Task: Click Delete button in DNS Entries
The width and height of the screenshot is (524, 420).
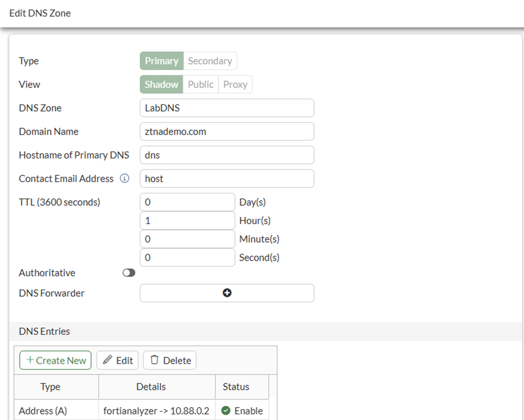Action: 170,360
